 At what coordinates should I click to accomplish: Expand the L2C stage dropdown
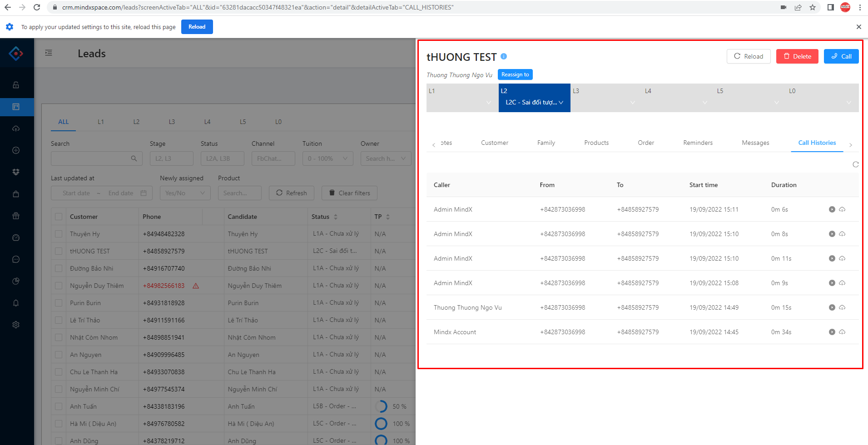tap(534, 102)
